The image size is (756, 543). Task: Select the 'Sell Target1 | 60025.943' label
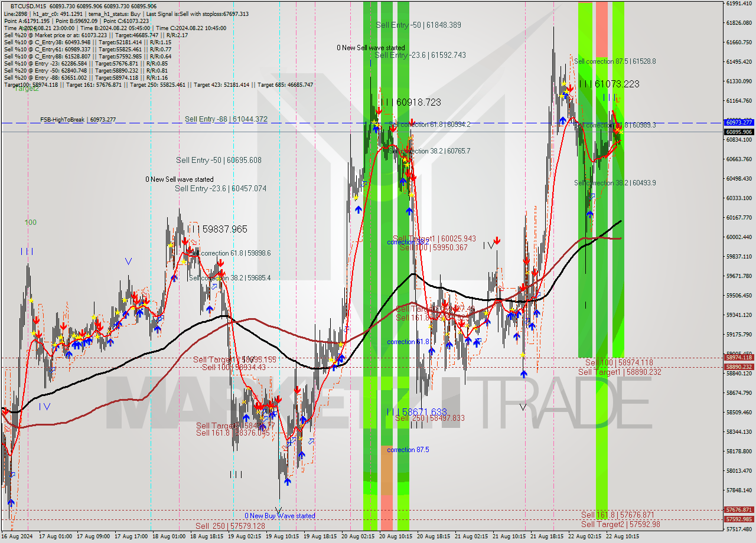tap(434, 238)
